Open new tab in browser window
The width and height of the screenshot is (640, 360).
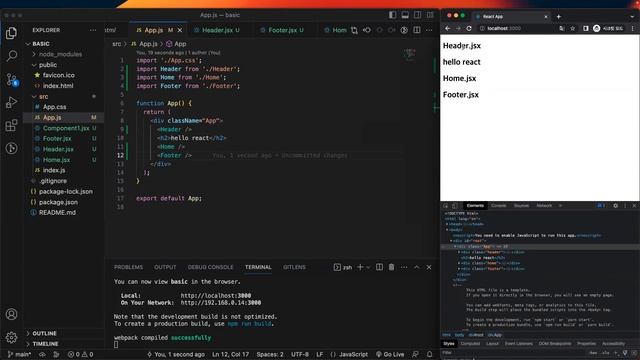[558, 17]
